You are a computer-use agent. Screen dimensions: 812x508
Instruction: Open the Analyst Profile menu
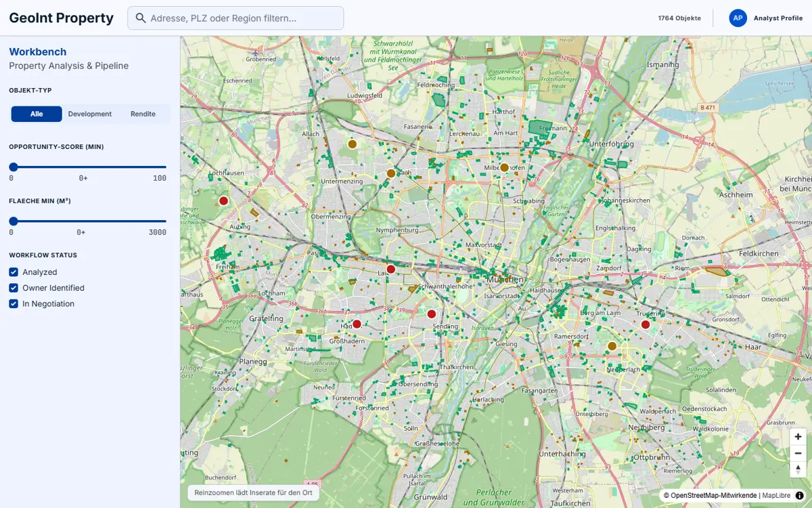[x=777, y=18]
